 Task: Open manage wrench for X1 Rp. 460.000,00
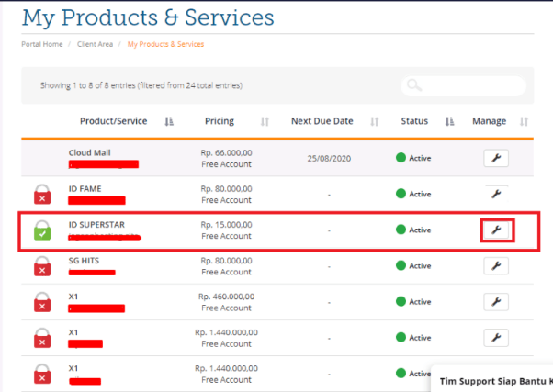(496, 302)
